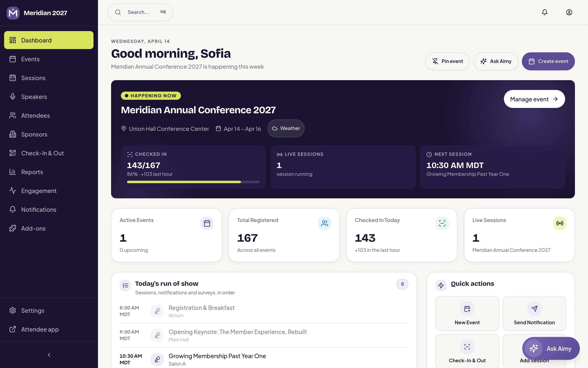Click the Speakers microphone icon
Image resolution: width=588 pixels, height=368 pixels.
point(13,97)
